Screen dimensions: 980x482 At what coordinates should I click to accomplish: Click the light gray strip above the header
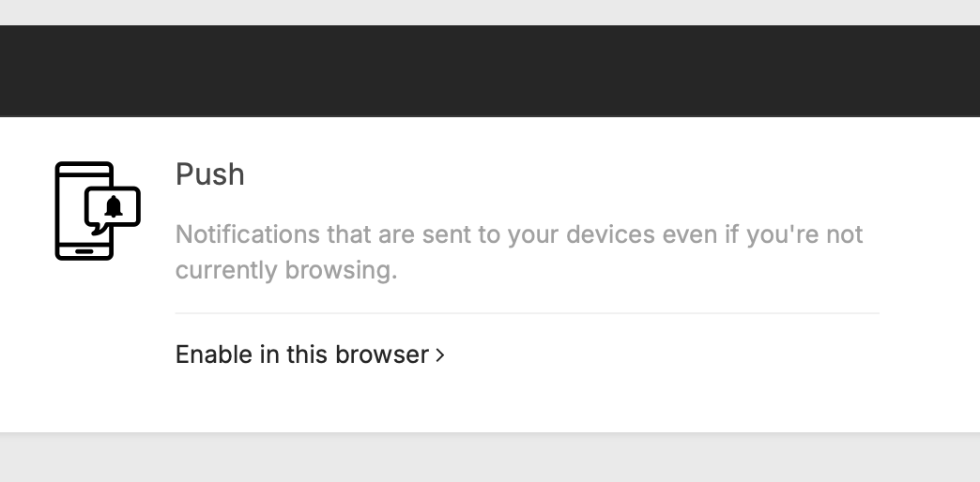pyautogui.click(x=490, y=11)
